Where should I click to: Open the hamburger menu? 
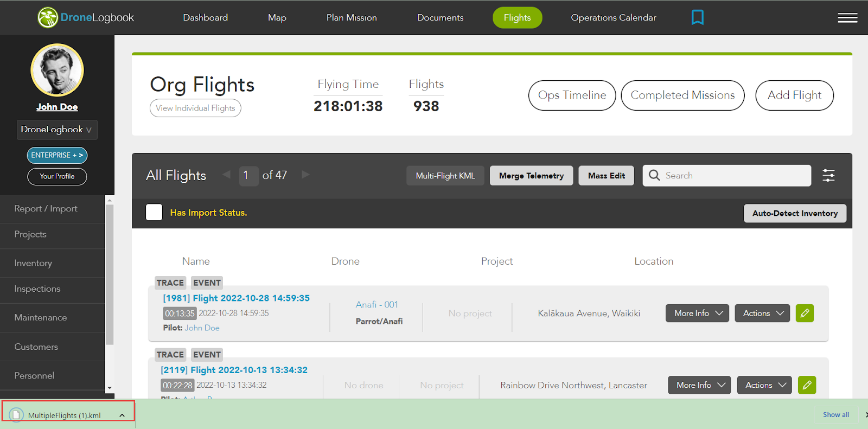[x=847, y=18]
